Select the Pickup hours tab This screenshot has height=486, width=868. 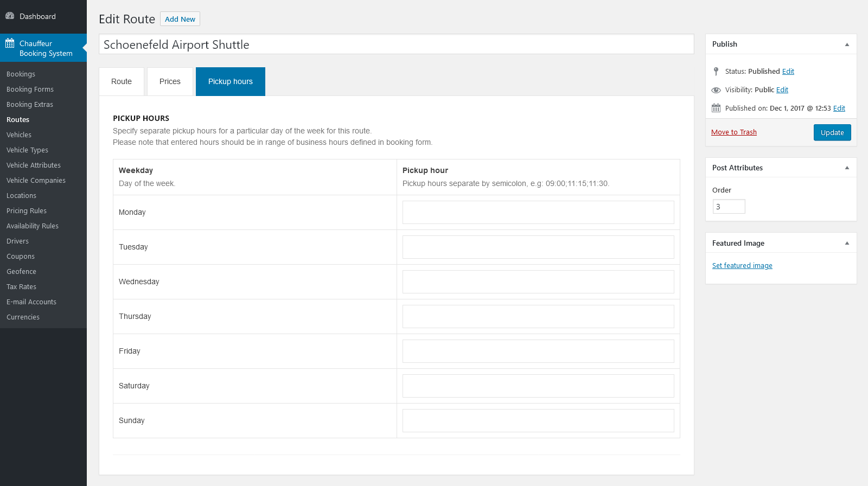[231, 81]
